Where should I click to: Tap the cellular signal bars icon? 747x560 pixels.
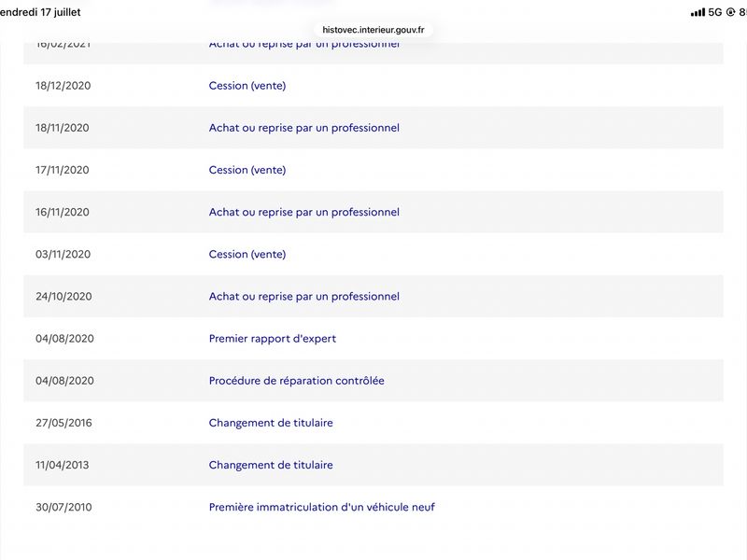[698, 13]
